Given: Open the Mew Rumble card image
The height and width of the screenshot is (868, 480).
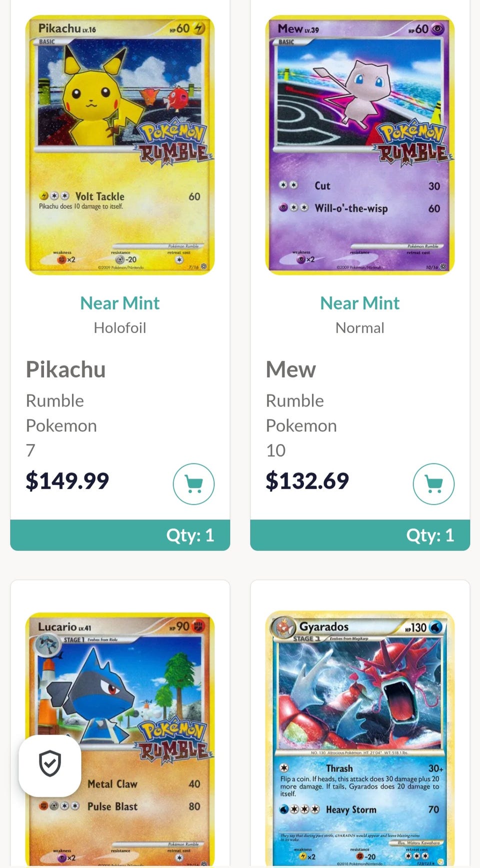Looking at the screenshot, I should [x=360, y=145].
